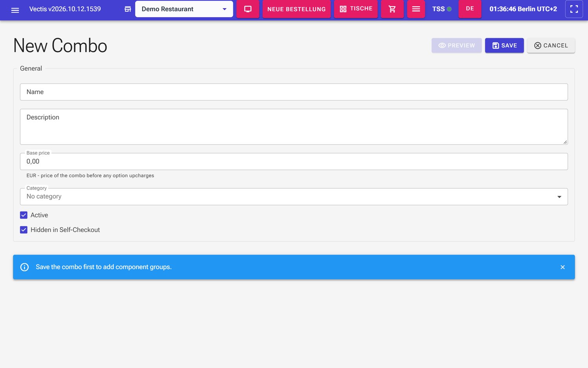Click the New Combo page heading
The height and width of the screenshot is (368, 588).
point(60,46)
